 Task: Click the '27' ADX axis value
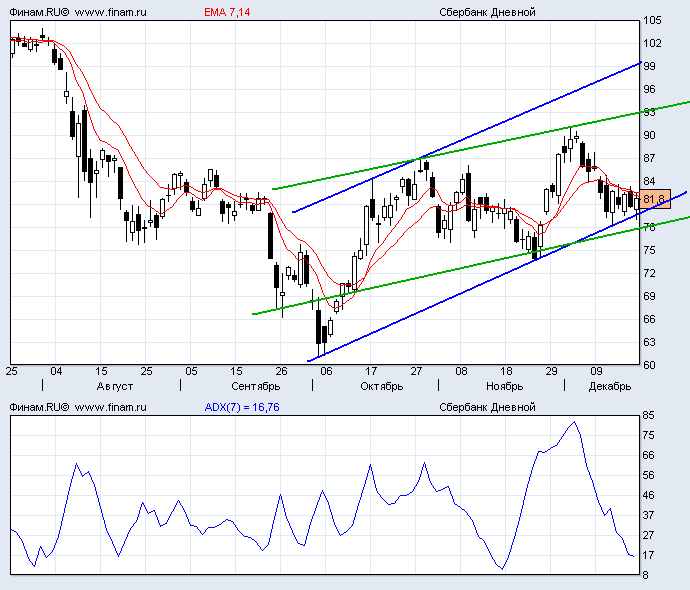[x=649, y=535]
